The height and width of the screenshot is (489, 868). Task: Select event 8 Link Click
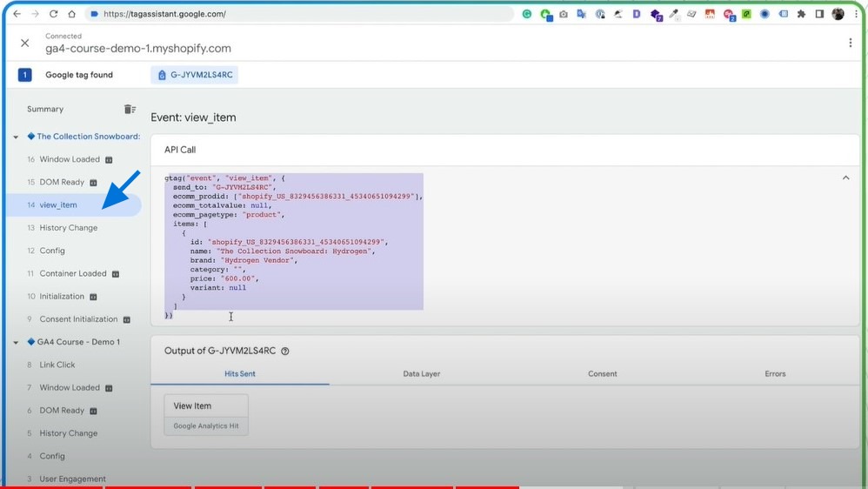pyautogui.click(x=51, y=365)
